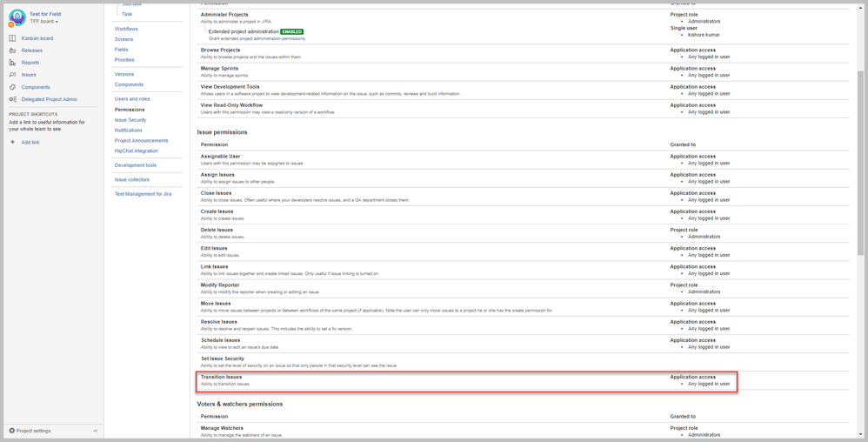The image size is (868, 442).
Task: Click the Assign Issues permission name
Action: tap(217, 175)
